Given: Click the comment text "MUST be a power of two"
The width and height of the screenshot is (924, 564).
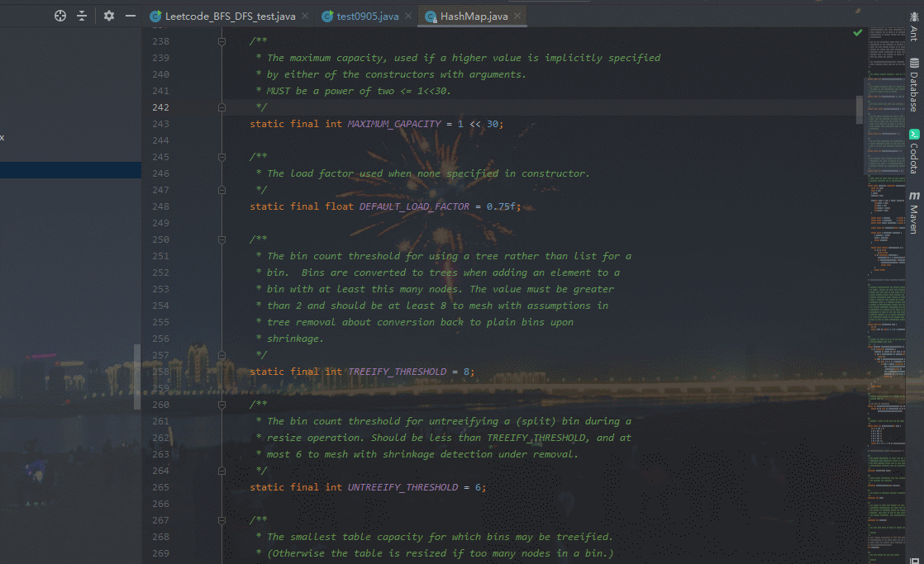Looking at the screenshot, I should click(x=331, y=92).
